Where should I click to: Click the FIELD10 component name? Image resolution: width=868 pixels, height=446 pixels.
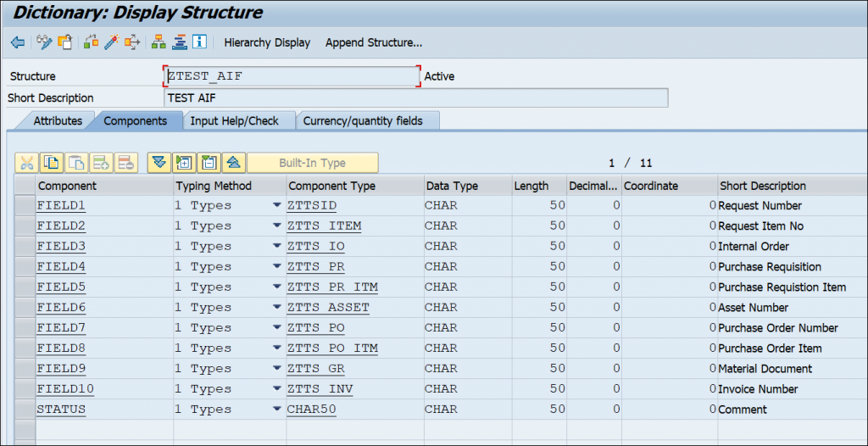[65, 389]
